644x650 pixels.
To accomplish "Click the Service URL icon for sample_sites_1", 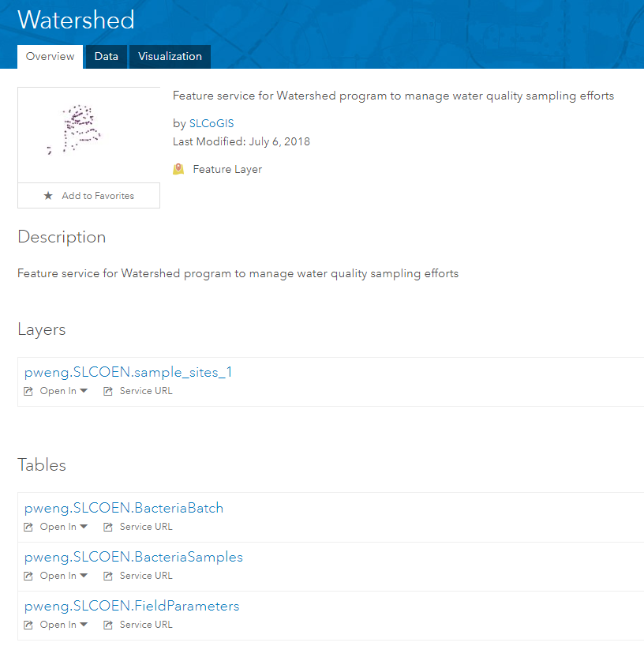I will click(108, 391).
